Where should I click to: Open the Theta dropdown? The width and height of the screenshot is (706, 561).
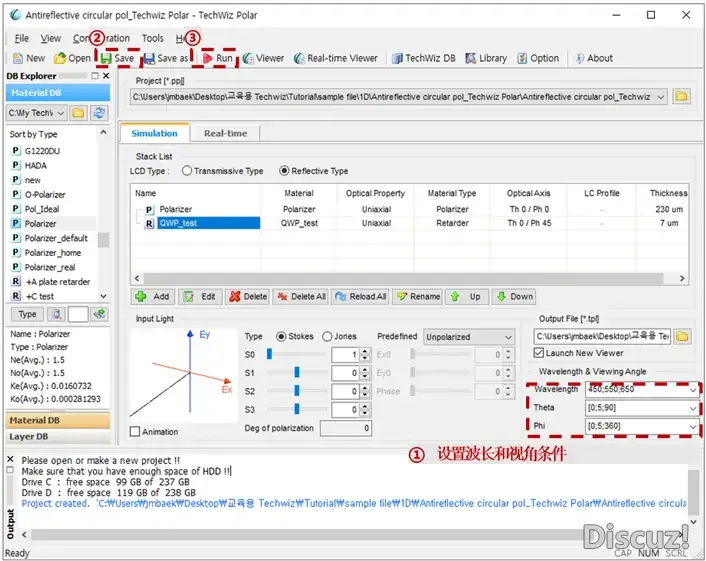click(x=693, y=408)
